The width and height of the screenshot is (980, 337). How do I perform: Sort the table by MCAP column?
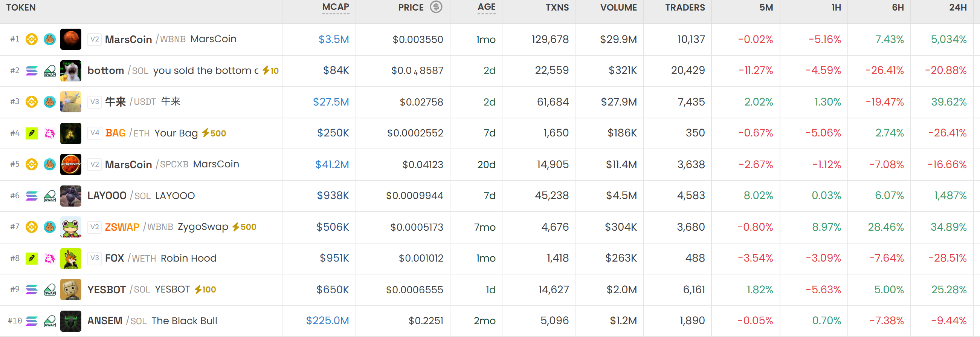tap(336, 7)
